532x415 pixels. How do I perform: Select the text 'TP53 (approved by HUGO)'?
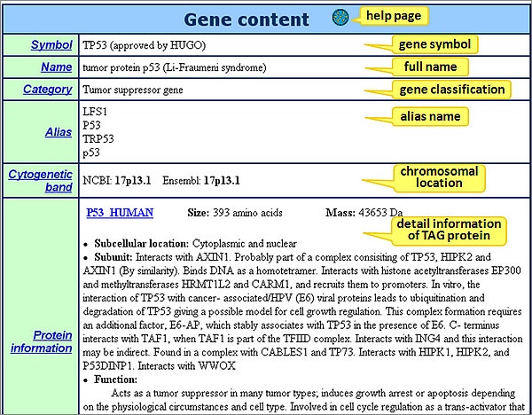(145, 45)
